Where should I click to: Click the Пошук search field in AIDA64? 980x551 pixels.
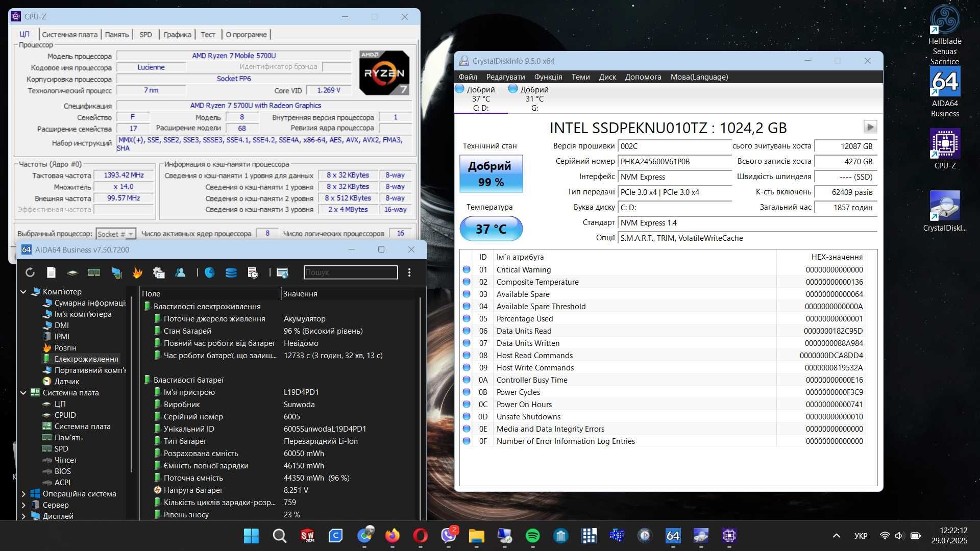(x=351, y=272)
